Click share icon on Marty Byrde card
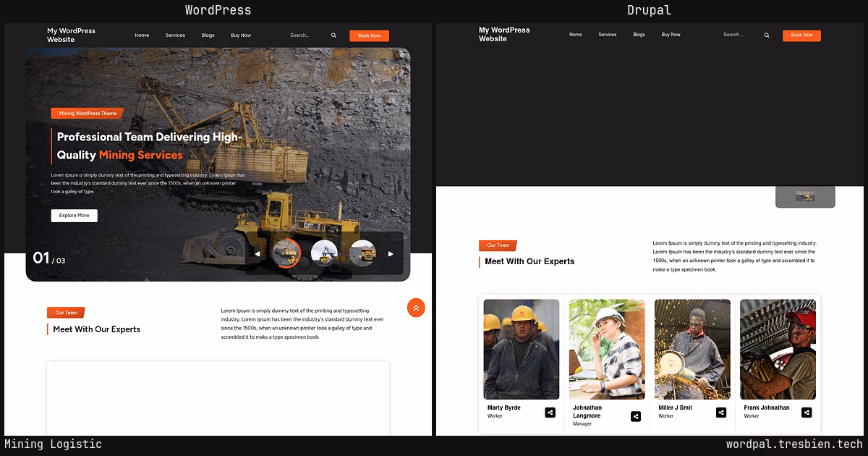The image size is (868, 456). point(550,413)
